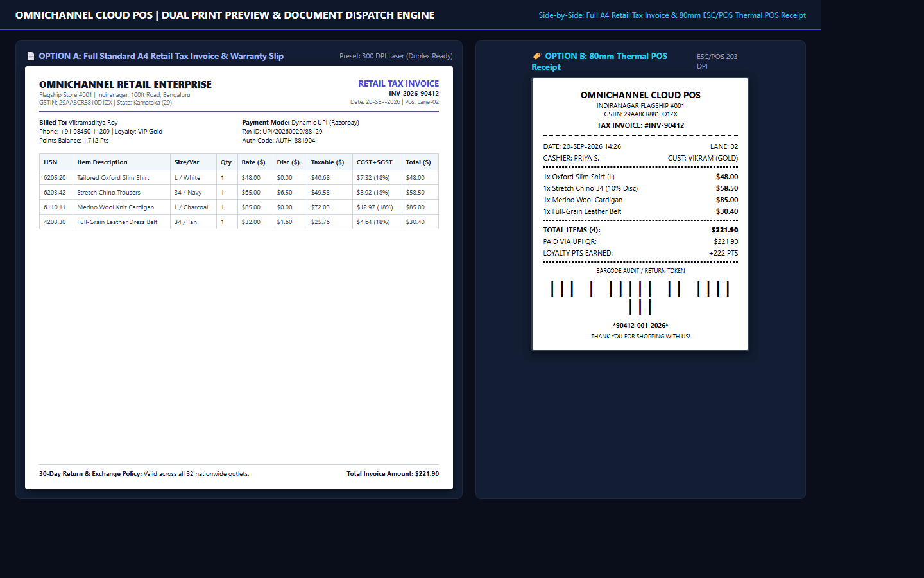Click barcode number '*90412-001-2026*'
Image resolution: width=924 pixels, height=578 pixels.
click(x=640, y=326)
